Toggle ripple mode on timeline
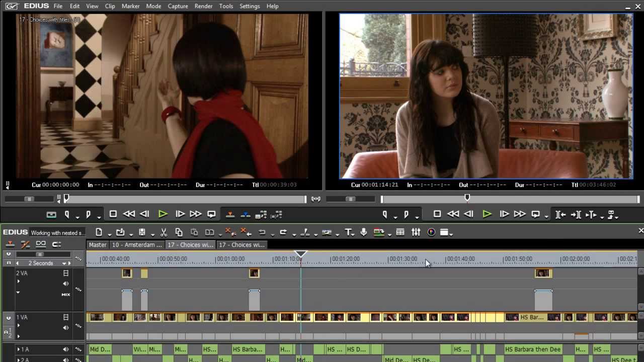This screenshot has height=362, width=644. [25, 244]
